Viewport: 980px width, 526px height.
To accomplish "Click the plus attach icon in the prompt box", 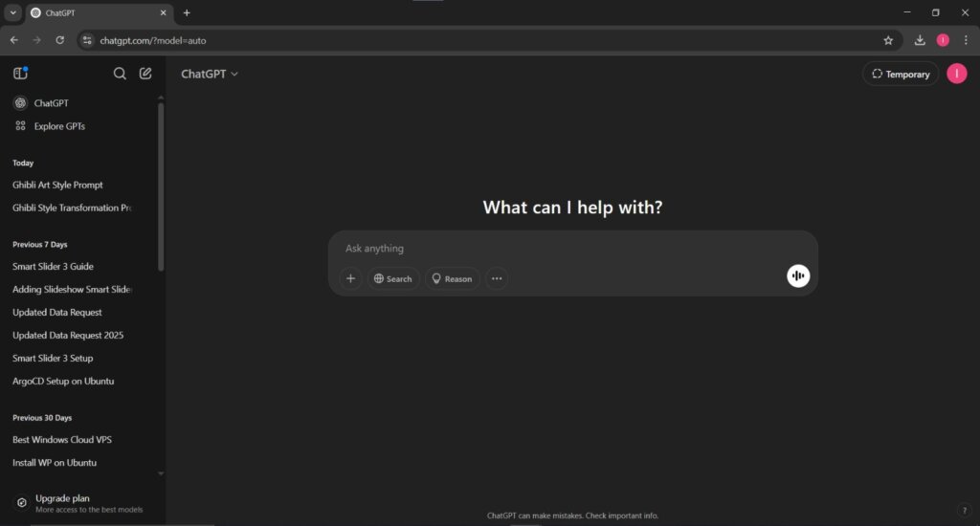I will pyautogui.click(x=350, y=278).
